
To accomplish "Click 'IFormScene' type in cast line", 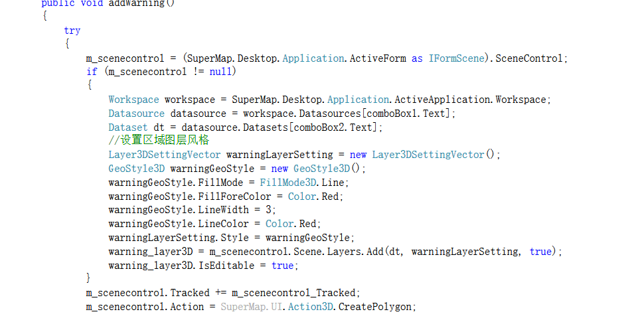I will [456, 58].
